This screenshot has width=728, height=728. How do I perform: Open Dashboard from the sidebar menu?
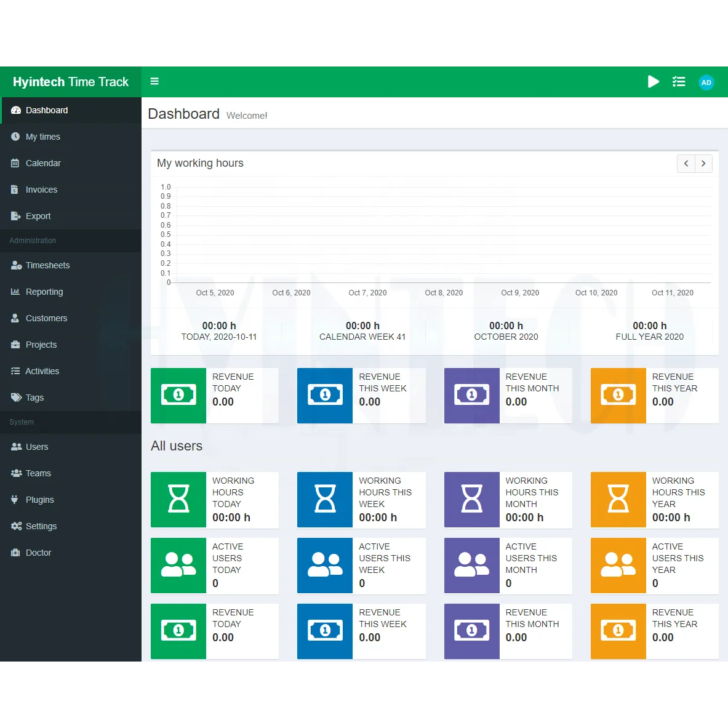tap(46, 110)
